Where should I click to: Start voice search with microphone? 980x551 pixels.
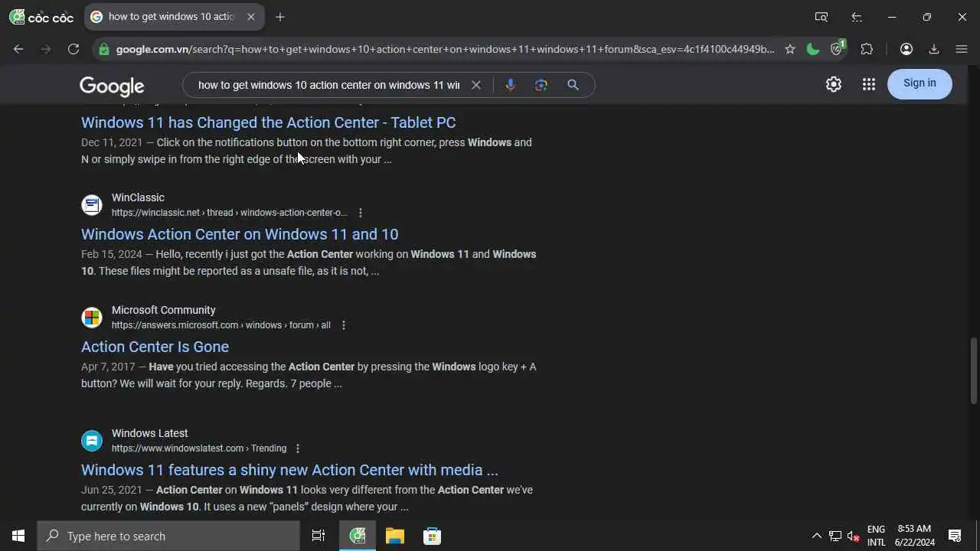510,85
